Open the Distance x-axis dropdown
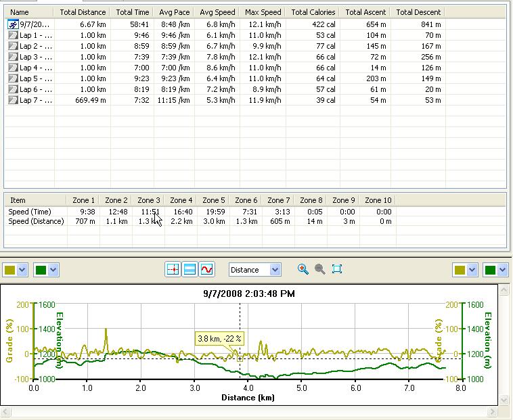 (275, 270)
